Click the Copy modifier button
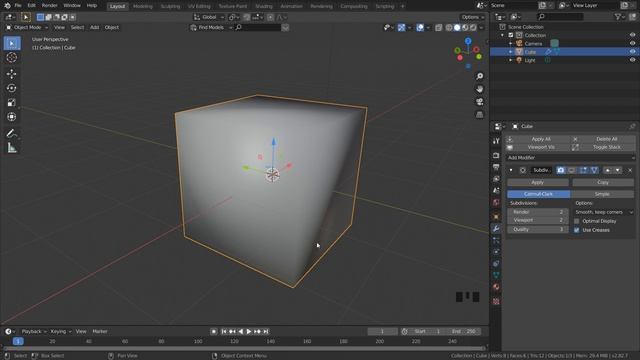The height and width of the screenshot is (360, 640). pyautogui.click(x=603, y=182)
